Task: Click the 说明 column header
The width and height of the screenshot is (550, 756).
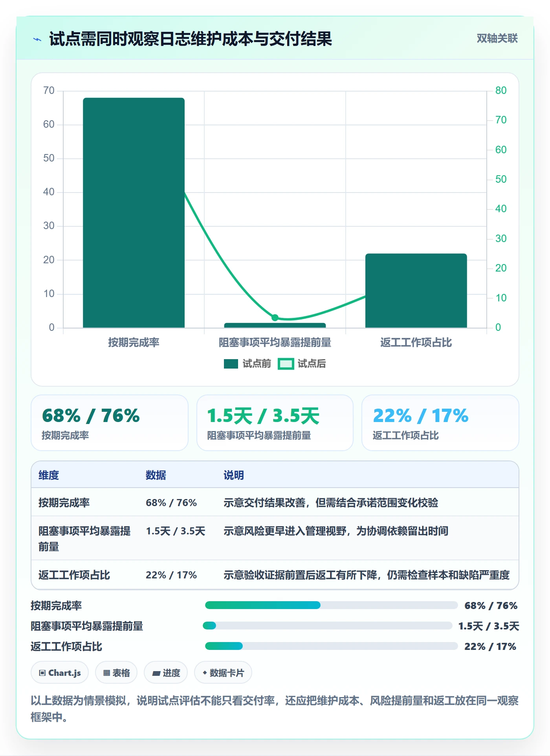Action: click(234, 475)
